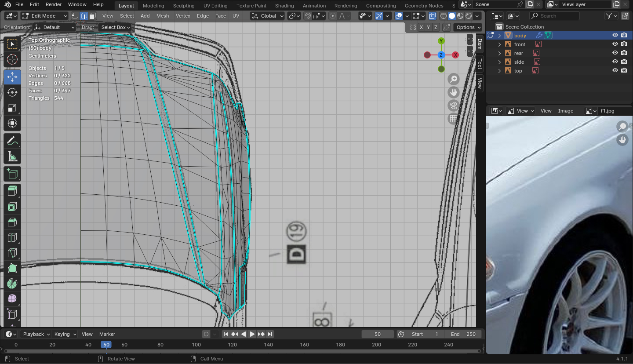Expand the rear collection in outliner

coord(499,53)
